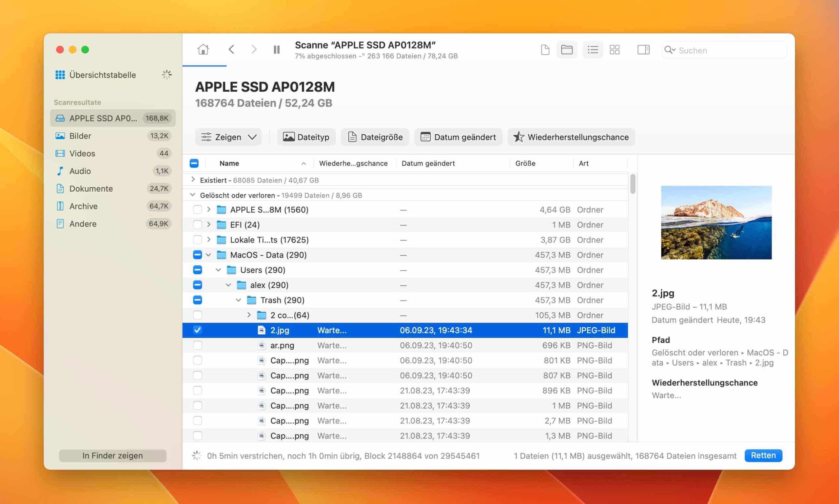The height and width of the screenshot is (504, 839).
Task: Expand the Lokale Ti...ts (17625) folder
Action: coord(209,240)
